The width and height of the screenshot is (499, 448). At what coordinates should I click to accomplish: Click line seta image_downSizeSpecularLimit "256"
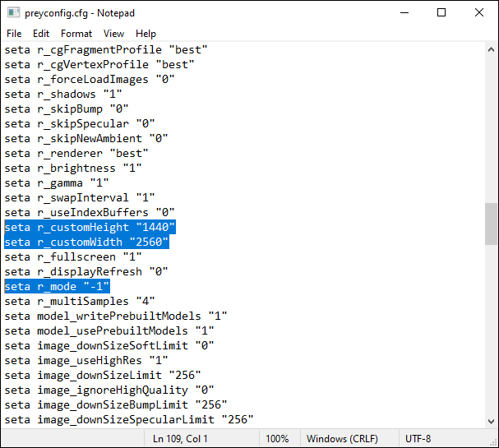point(129,420)
